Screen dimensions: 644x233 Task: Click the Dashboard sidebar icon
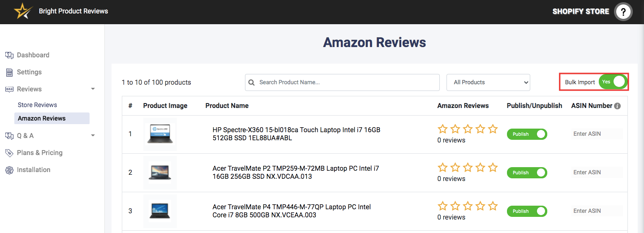9,55
